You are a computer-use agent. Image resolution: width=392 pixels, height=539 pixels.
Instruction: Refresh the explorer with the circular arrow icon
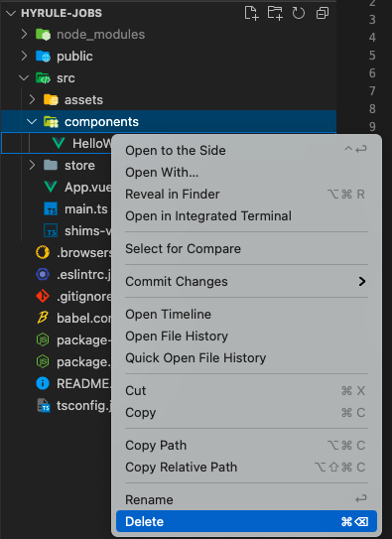(298, 13)
